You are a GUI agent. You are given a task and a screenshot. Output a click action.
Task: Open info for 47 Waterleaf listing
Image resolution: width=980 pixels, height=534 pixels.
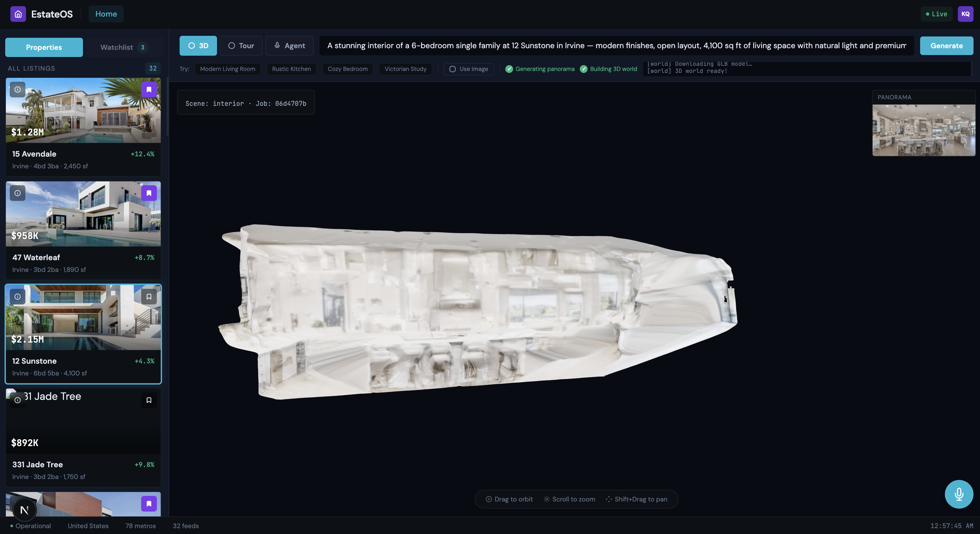point(18,193)
